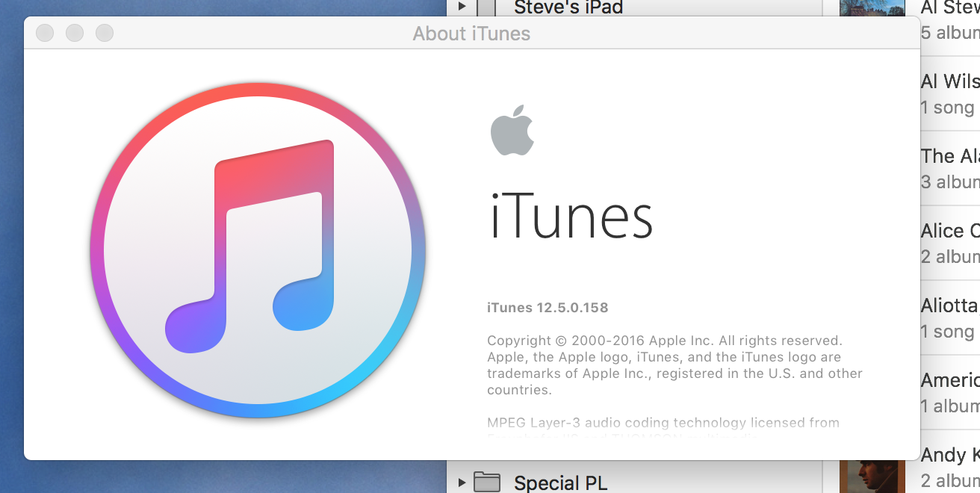The height and width of the screenshot is (493, 980).
Task: Click the MPEG Layer-3 audio coding line
Action: point(663,423)
